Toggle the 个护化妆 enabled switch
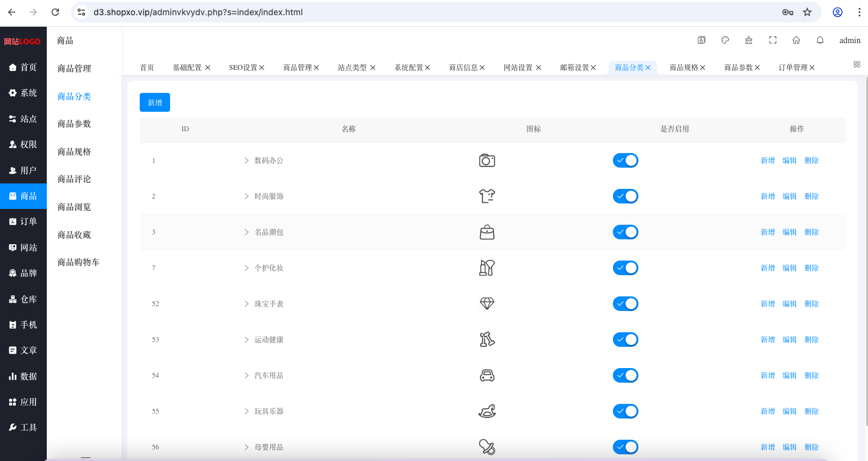The height and width of the screenshot is (461, 868). point(626,268)
